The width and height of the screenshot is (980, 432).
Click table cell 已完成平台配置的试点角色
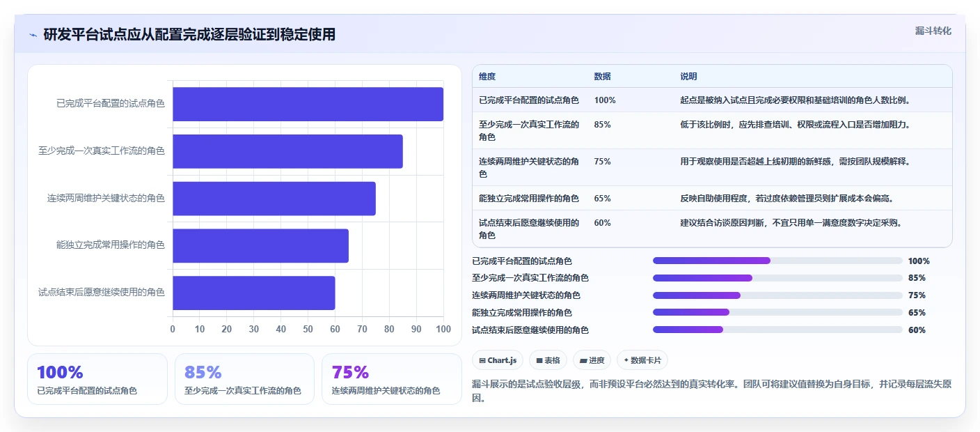pyautogui.click(x=529, y=100)
